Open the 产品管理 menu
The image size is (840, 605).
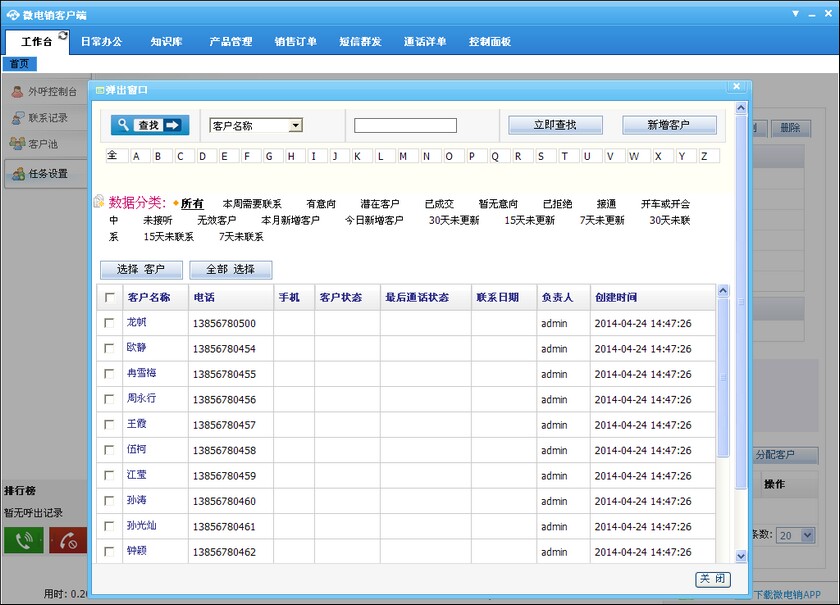pyautogui.click(x=231, y=42)
